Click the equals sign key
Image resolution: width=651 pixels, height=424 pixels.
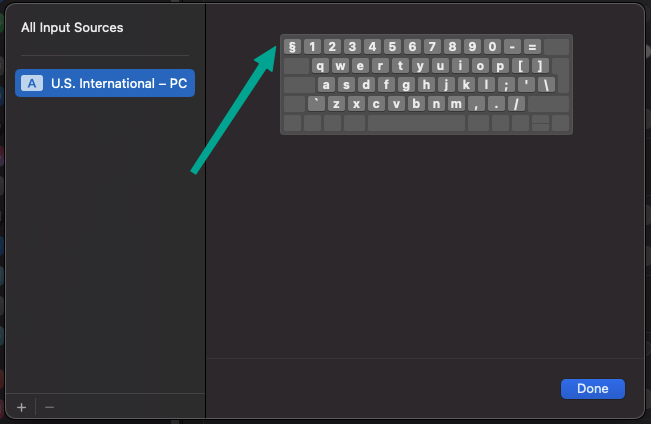(532, 47)
